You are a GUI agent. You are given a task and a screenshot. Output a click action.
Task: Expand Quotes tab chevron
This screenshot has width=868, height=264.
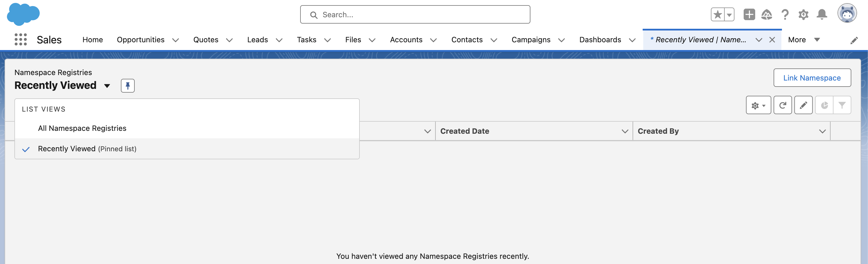click(229, 40)
